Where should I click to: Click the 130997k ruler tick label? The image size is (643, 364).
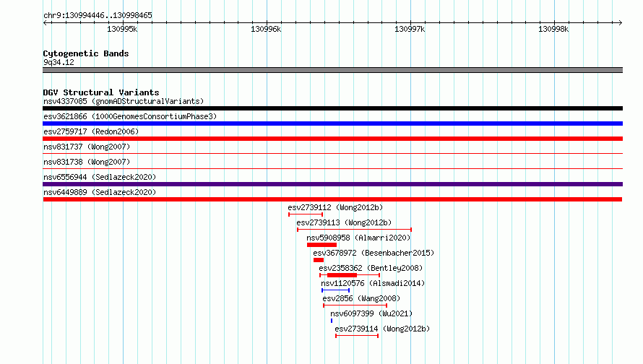410,29
